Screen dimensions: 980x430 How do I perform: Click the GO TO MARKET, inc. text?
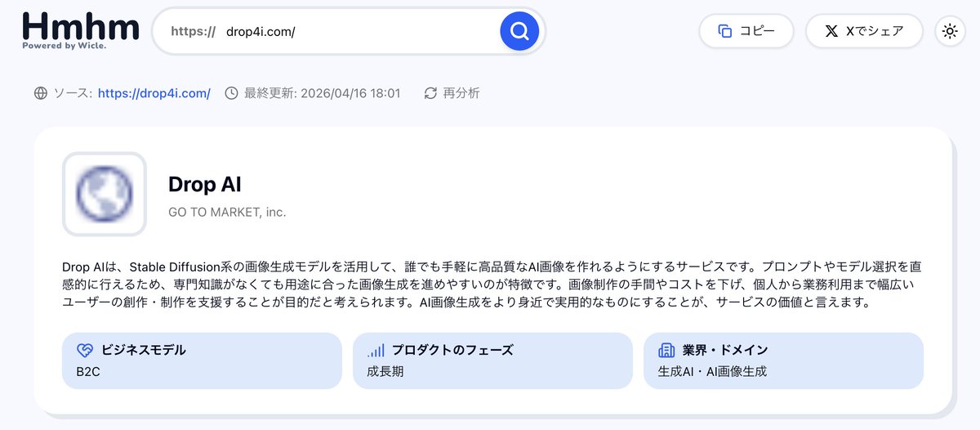coord(227,213)
